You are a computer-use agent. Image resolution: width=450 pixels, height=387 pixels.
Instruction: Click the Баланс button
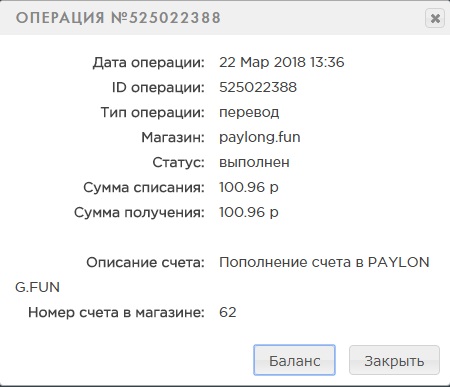(294, 360)
